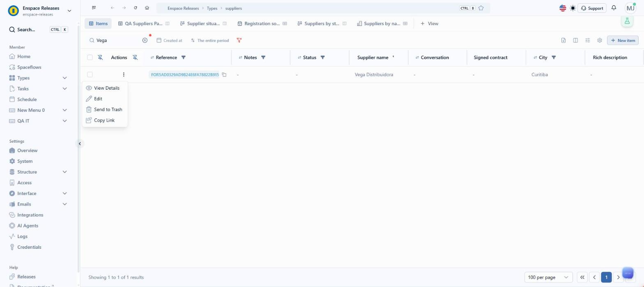
Task: Open Logs from the sidebar
Action: pos(22,236)
